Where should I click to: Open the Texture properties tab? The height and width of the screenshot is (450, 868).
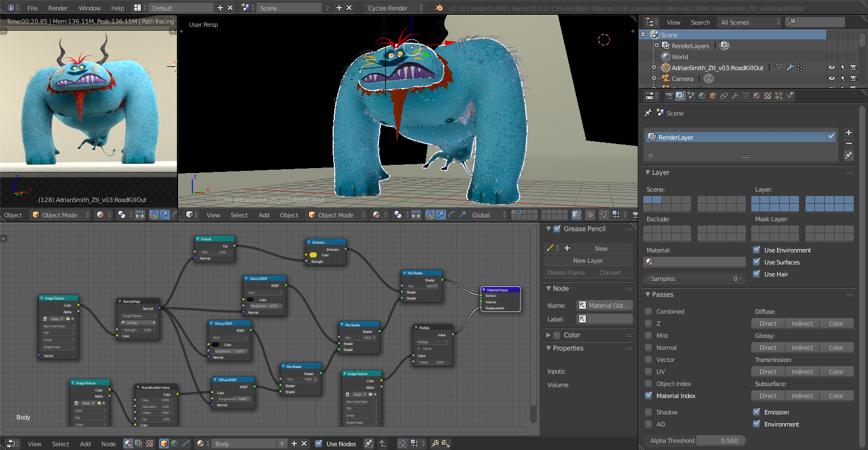pos(768,96)
